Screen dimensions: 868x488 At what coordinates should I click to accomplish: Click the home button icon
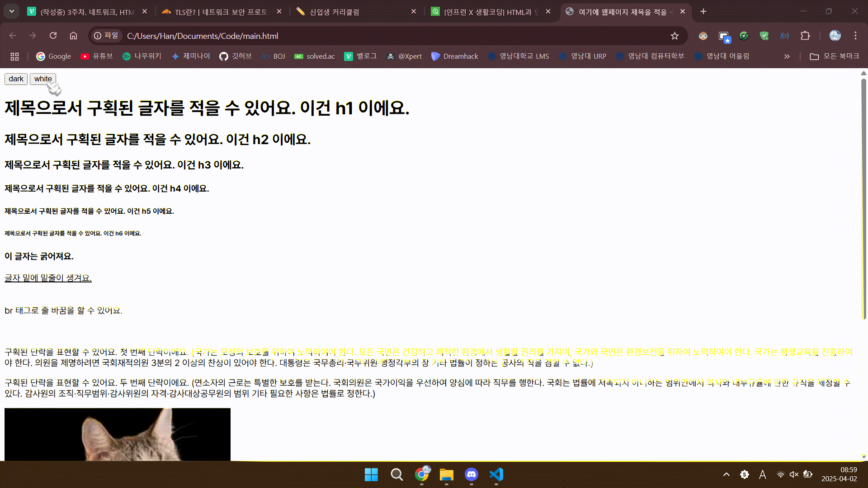pyautogui.click(x=73, y=36)
